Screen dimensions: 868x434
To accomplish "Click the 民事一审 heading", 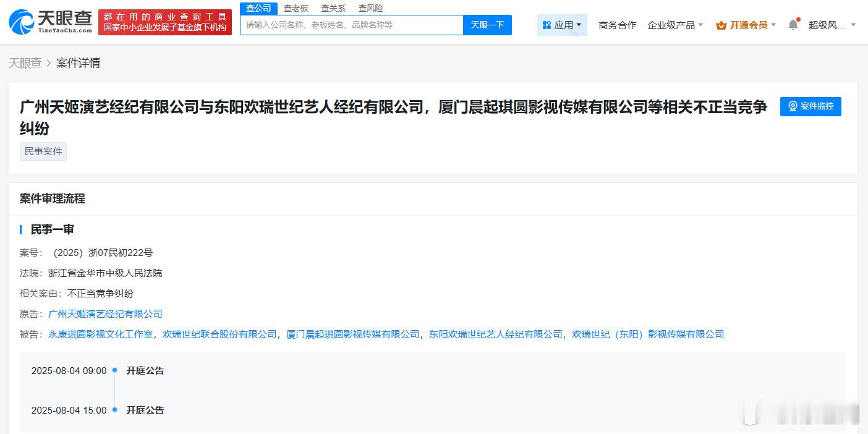I will [52, 229].
